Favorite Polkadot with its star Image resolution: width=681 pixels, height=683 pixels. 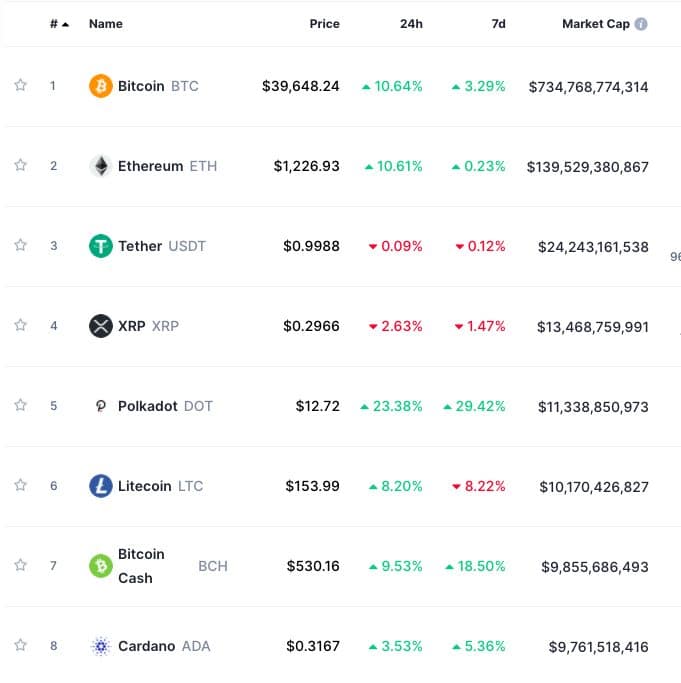pyautogui.click(x=20, y=406)
